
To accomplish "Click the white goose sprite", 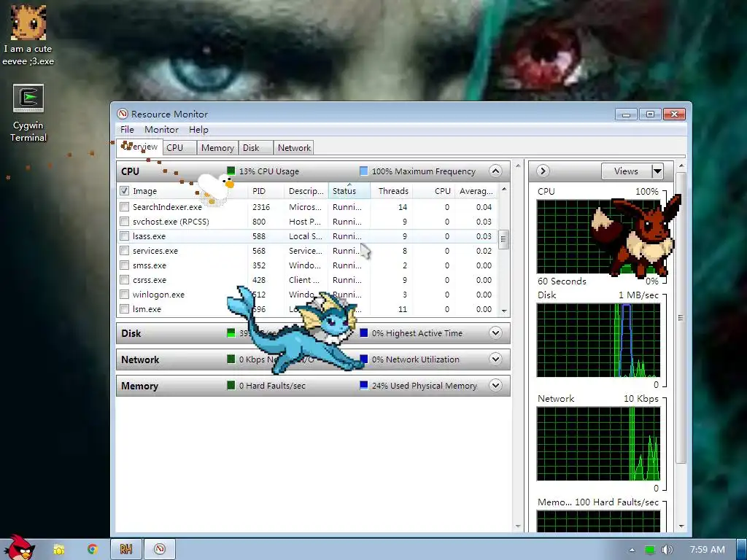I will pos(215,187).
